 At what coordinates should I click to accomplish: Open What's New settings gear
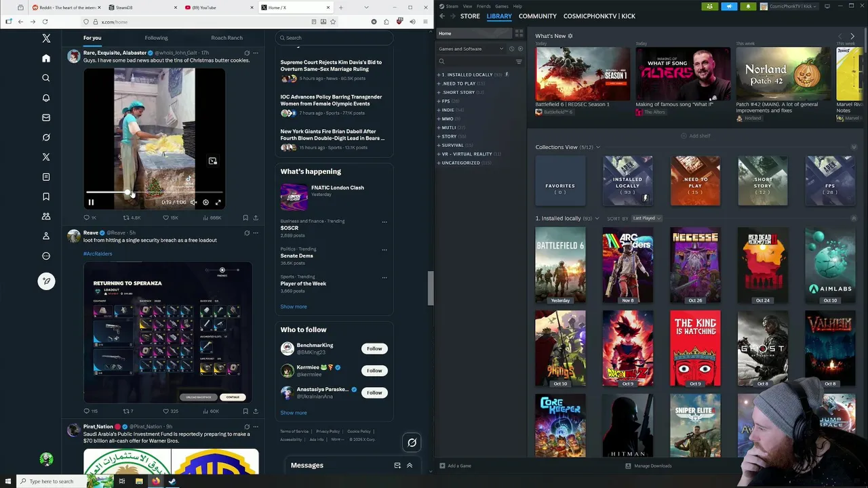570,36
